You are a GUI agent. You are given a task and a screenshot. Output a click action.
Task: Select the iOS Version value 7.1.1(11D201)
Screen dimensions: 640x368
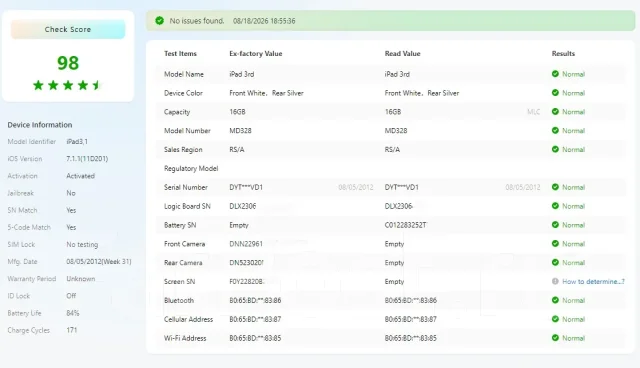(x=87, y=159)
